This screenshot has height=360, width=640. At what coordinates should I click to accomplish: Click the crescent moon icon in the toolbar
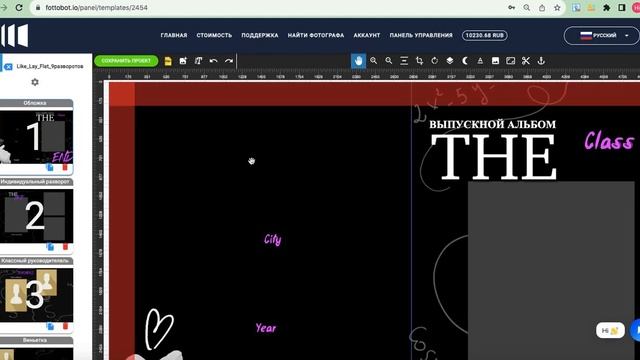point(465,61)
